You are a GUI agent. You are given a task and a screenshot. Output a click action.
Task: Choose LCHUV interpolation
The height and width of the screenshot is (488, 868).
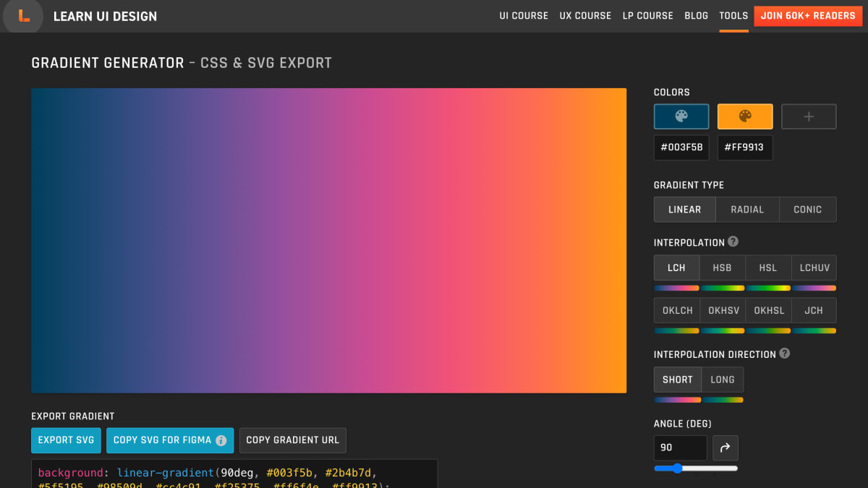point(814,267)
